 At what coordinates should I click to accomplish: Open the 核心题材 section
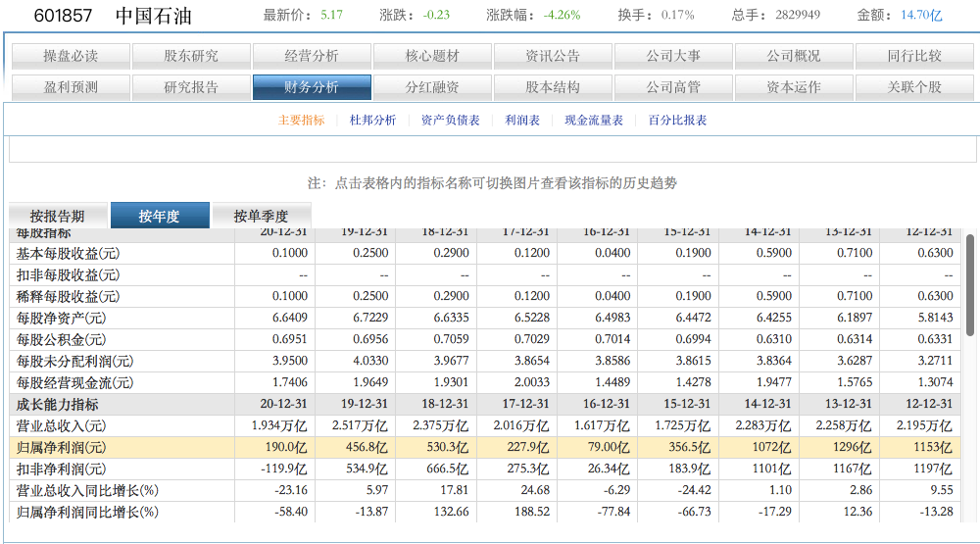432,56
